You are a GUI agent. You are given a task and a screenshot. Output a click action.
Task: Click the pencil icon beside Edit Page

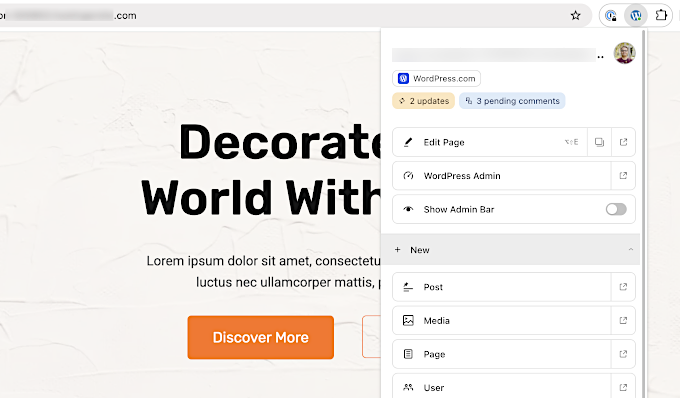tap(408, 142)
